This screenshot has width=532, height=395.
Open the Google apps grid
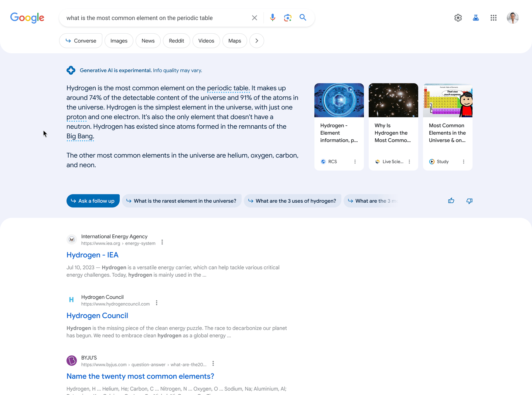click(493, 17)
